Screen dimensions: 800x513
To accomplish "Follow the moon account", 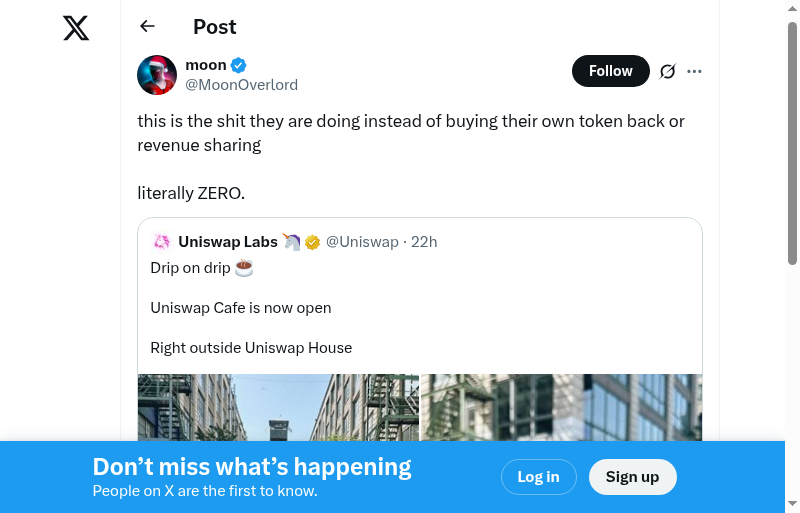I will pos(610,71).
